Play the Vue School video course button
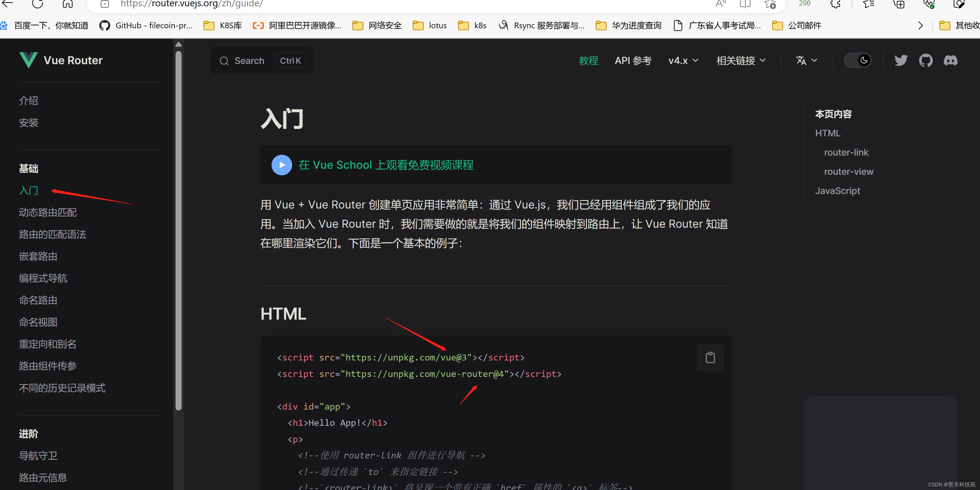 point(281,165)
